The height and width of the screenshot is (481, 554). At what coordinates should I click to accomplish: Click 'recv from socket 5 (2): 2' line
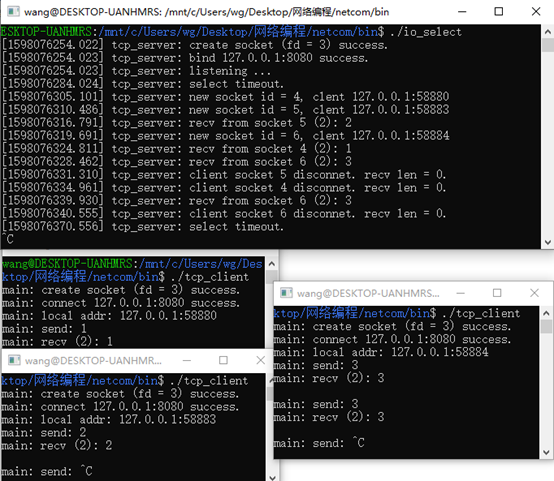[x=177, y=123]
